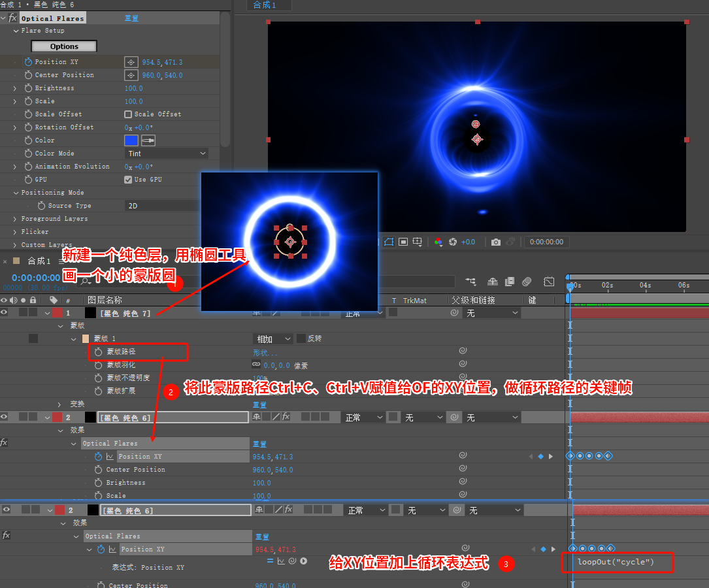This screenshot has height=588, width=709.
Task: Expand the Flicker group
Action: point(16,232)
